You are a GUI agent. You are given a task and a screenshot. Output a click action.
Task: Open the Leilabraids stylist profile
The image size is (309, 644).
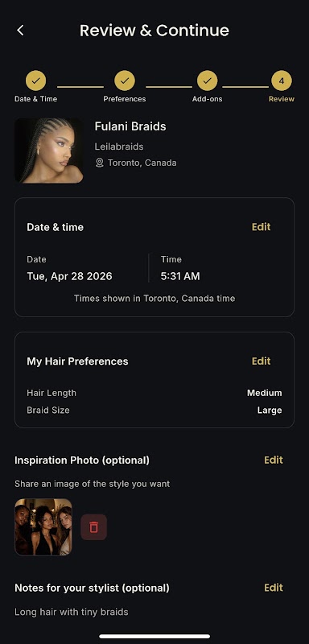tap(119, 147)
